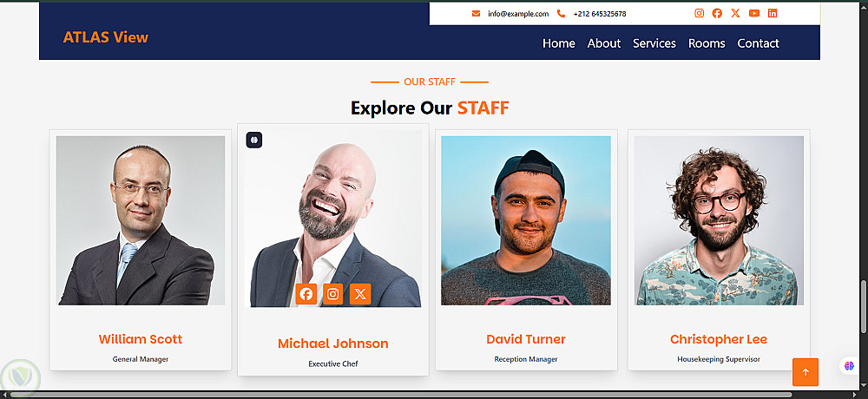Click the Facebook icon in top bar
The width and height of the screenshot is (868, 399).
click(717, 13)
